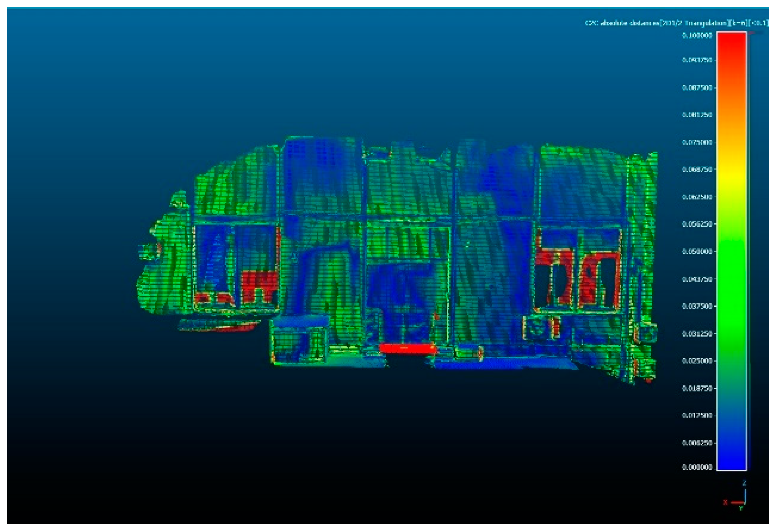
Task: Pick the red horizontal bar at cloud bottom
Action: pyautogui.click(x=408, y=348)
